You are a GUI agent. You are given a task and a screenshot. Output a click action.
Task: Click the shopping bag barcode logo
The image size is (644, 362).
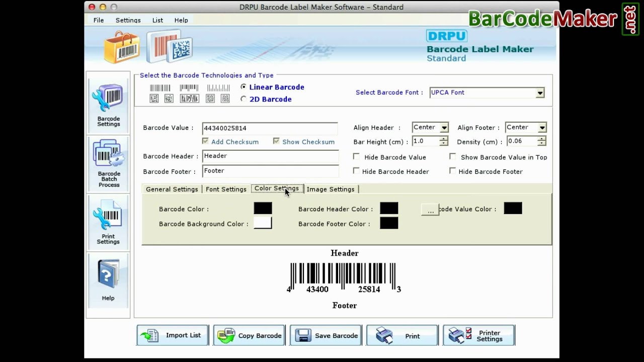122,47
